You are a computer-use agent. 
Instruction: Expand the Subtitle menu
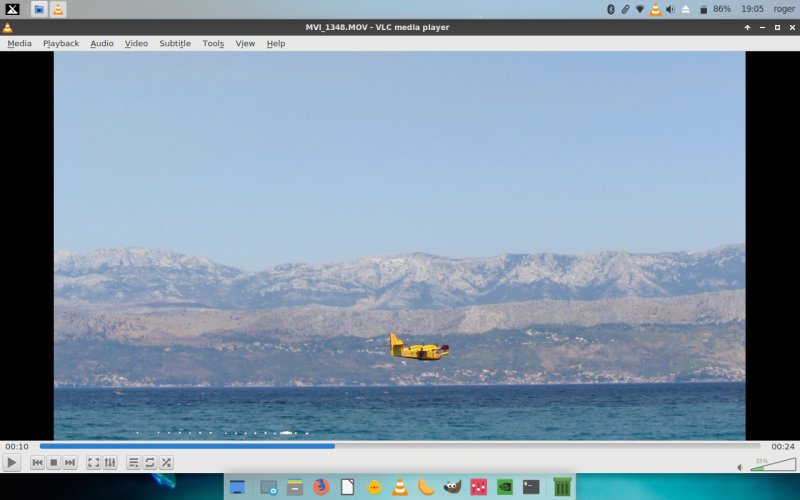[x=174, y=43]
